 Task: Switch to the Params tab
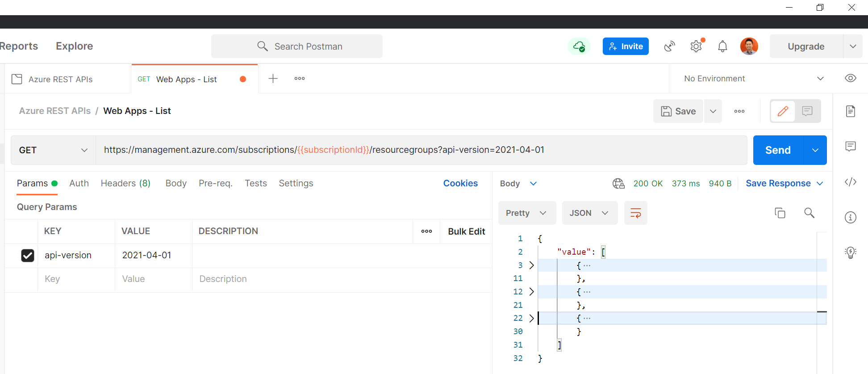(x=37, y=183)
